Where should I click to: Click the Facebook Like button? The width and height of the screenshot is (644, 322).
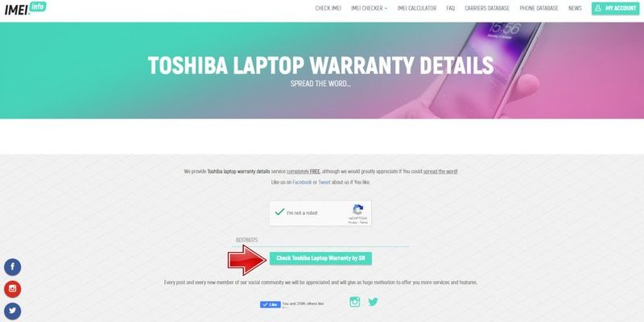[270, 304]
